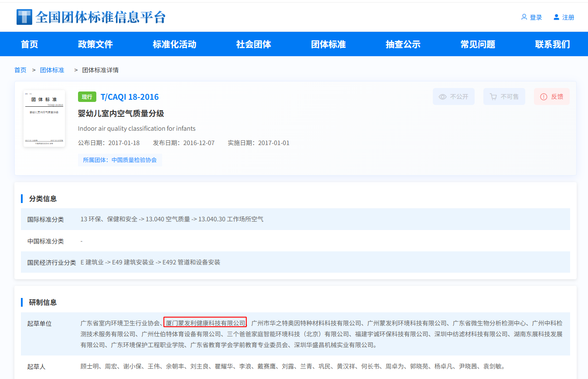Click the title 婴幼儿室内空气质量分级

(121, 114)
